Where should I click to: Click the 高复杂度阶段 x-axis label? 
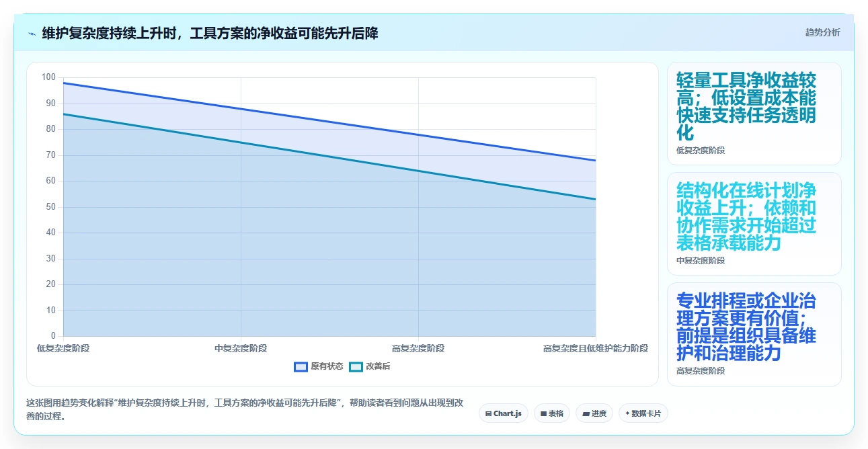[x=418, y=348]
